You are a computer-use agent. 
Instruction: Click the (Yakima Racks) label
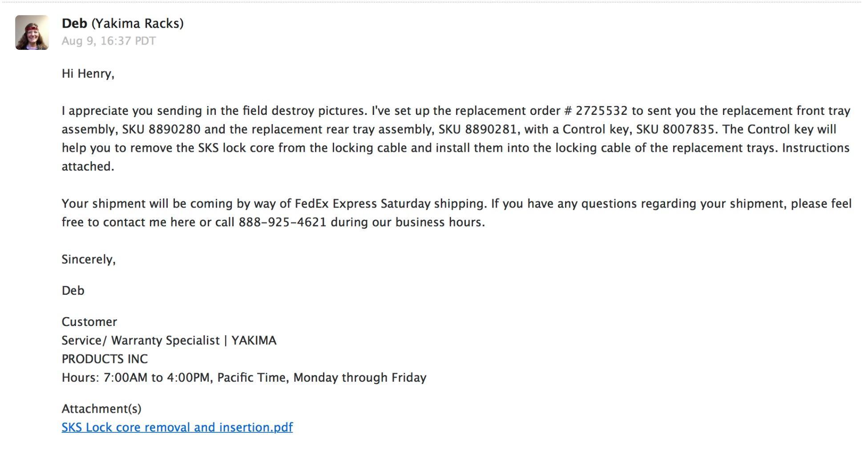click(137, 24)
